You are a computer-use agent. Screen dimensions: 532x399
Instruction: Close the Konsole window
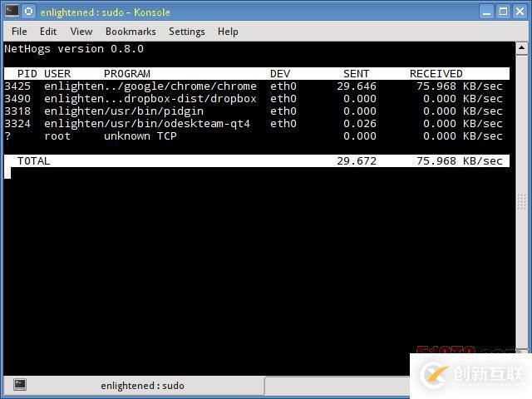520,12
